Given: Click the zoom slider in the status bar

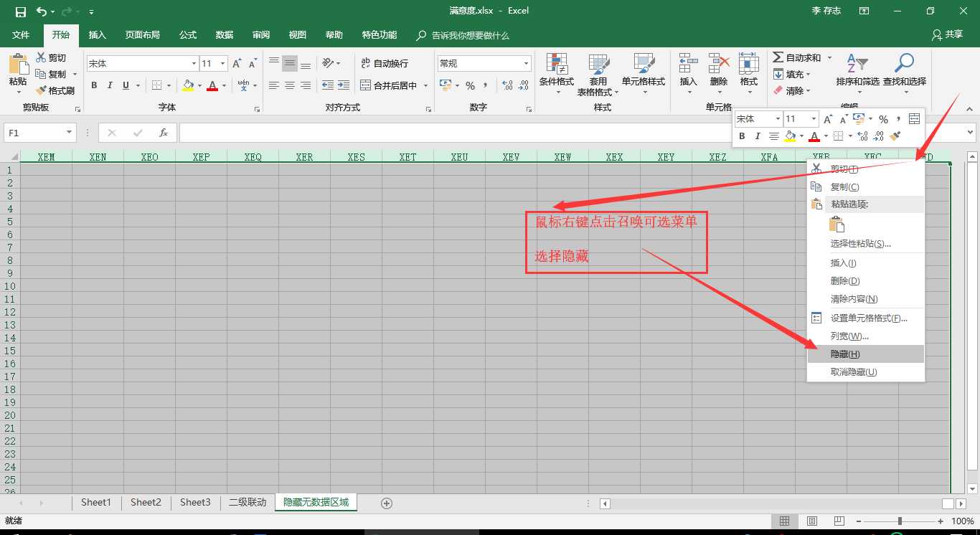Looking at the screenshot, I should pyautogui.click(x=900, y=521).
